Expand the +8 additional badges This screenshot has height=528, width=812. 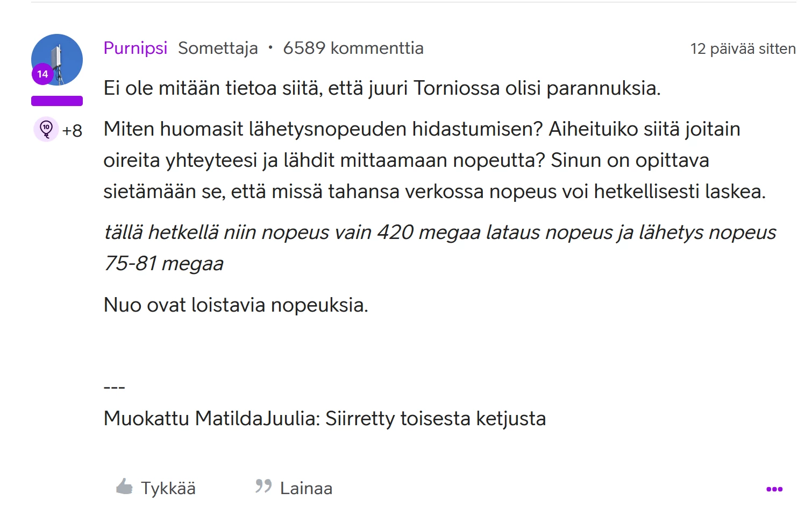(72, 131)
